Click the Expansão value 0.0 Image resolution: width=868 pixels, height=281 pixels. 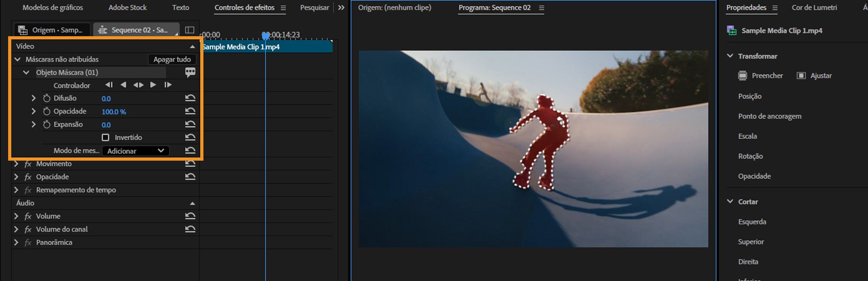click(106, 125)
